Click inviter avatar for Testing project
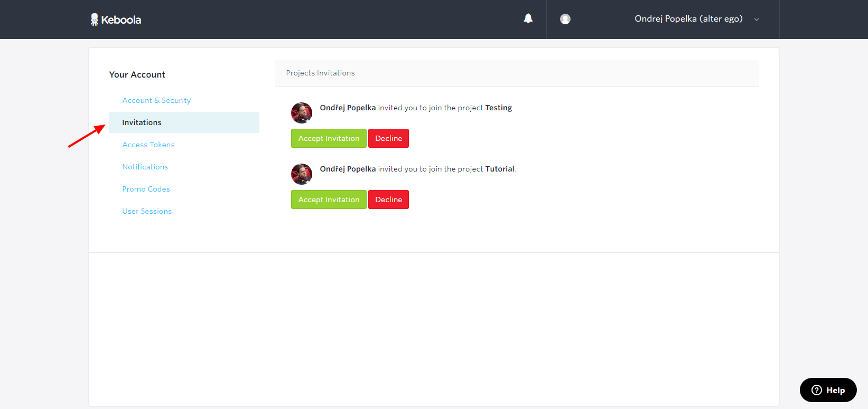This screenshot has height=409, width=868. [x=302, y=113]
